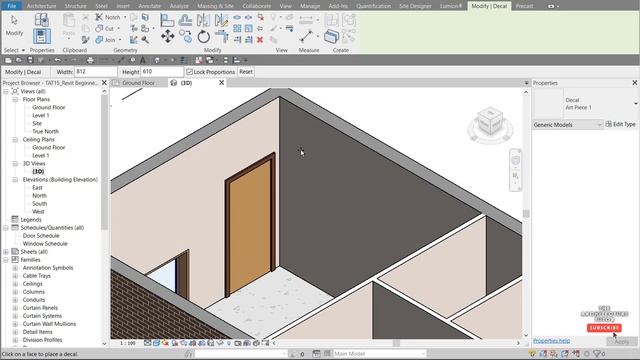The height and width of the screenshot is (360, 640).
Task: Click inside the Width input field
Action: coord(96,72)
